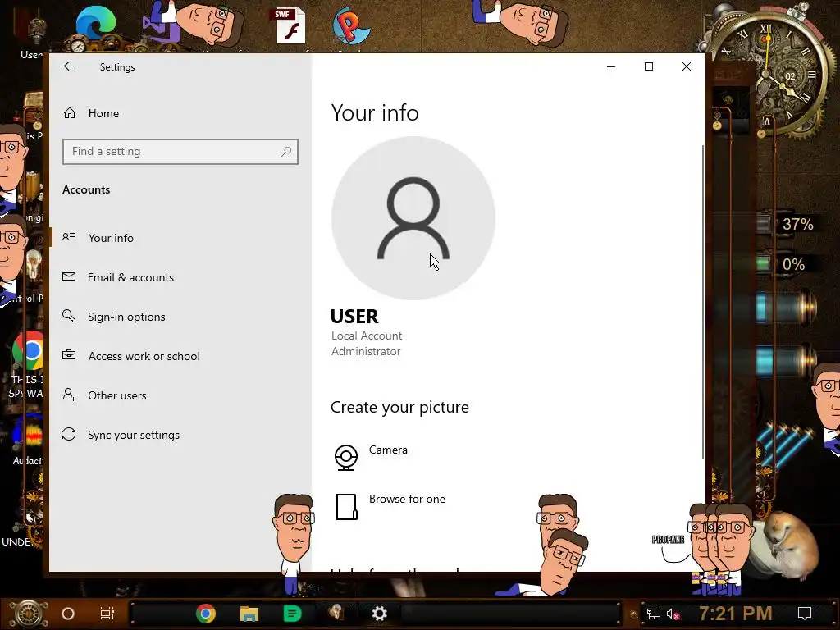Viewport: 840px width, 630px height.
Task: Click the 0% gauge readout
Action: click(793, 265)
